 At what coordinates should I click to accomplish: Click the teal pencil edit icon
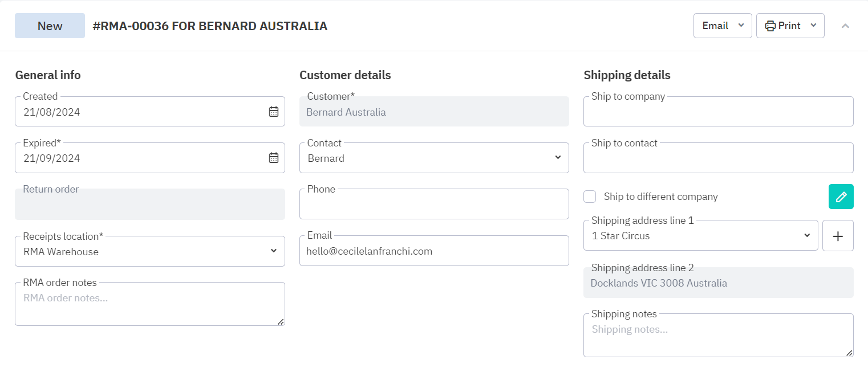pyautogui.click(x=841, y=197)
